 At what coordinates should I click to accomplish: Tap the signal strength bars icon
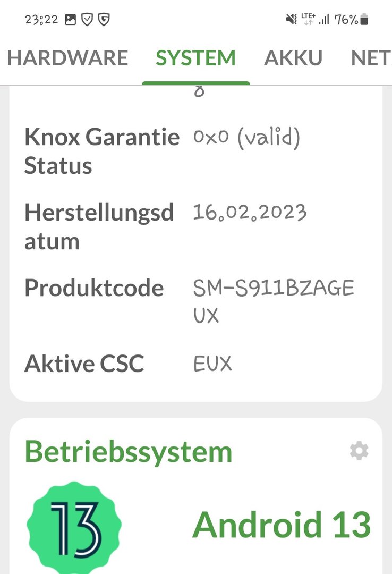(x=324, y=20)
